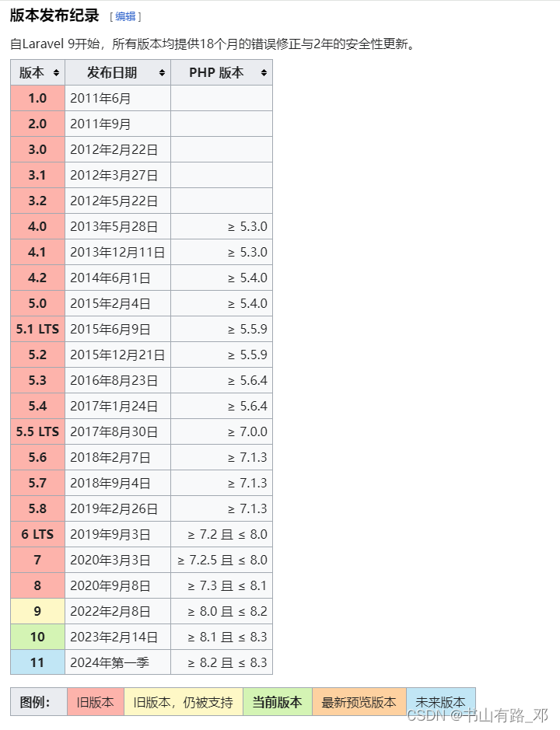The image size is (560, 730).
Task: Click release date 2014年6月1日
Action: coord(110,278)
